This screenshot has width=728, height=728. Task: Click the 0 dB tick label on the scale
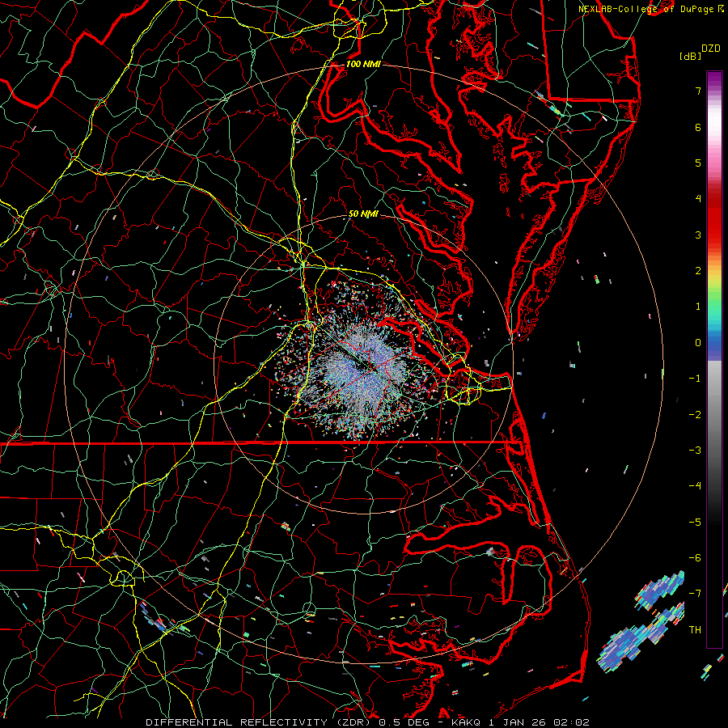(x=698, y=343)
